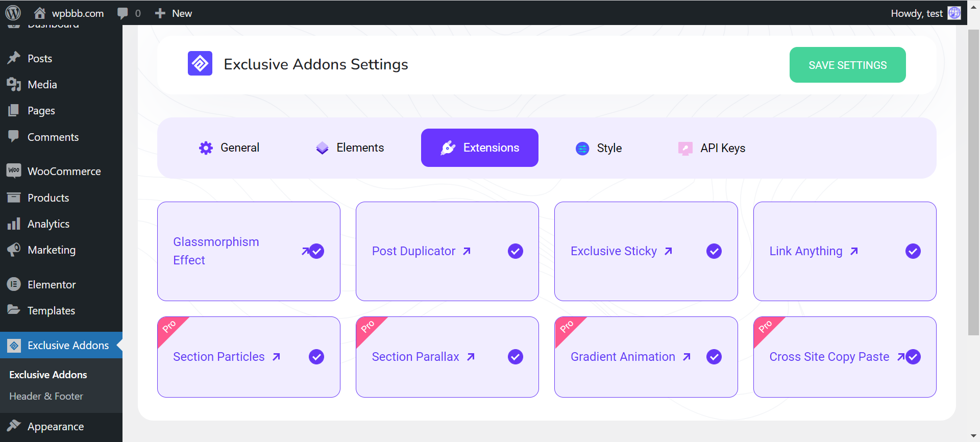Click the plus icon beside New

coord(160,13)
